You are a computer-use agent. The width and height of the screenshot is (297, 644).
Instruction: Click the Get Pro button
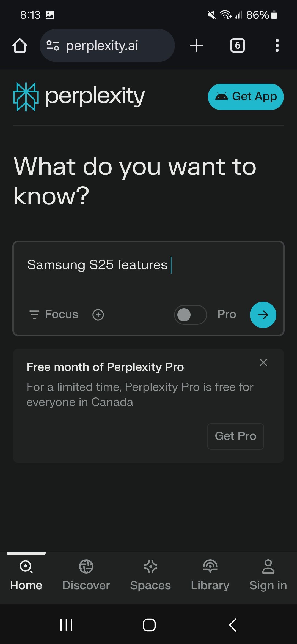[x=236, y=436]
